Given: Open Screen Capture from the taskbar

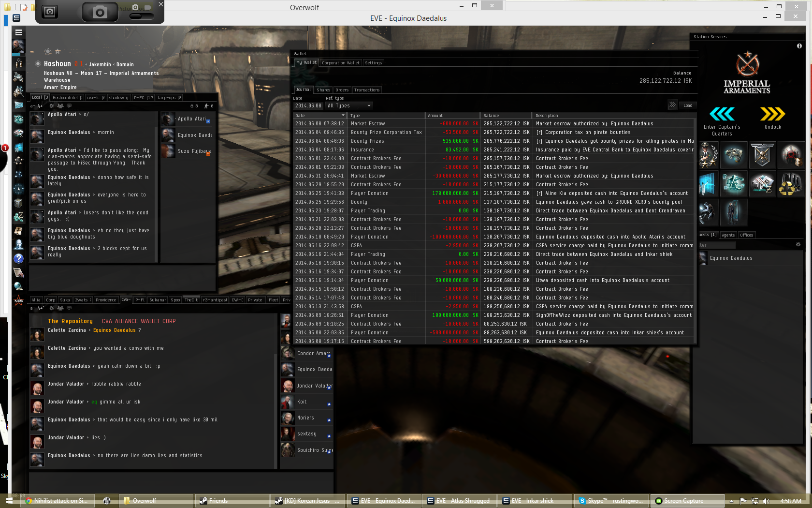Looking at the screenshot, I should (x=687, y=501).
